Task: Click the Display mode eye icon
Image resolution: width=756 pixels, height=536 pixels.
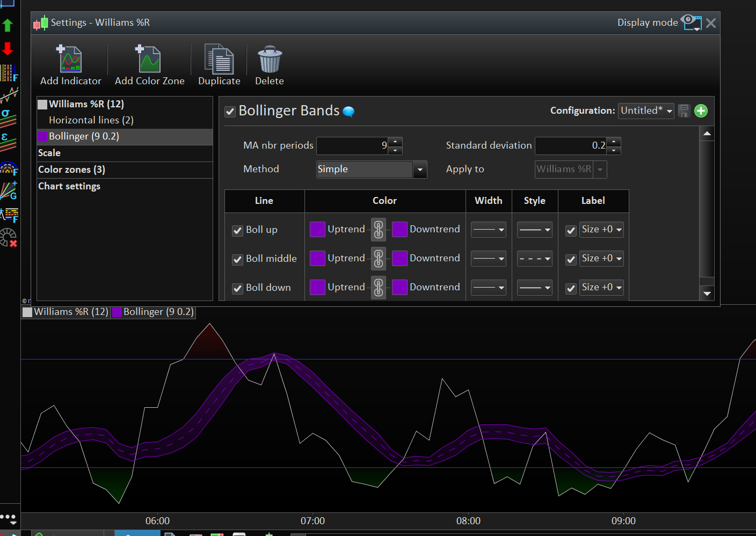Action: coord(691,23)
